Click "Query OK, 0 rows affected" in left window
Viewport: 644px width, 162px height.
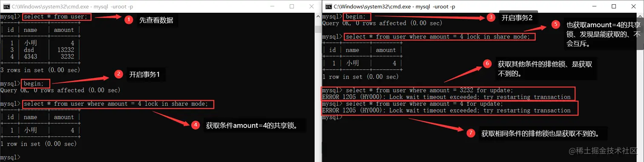(x=60, y=90)
